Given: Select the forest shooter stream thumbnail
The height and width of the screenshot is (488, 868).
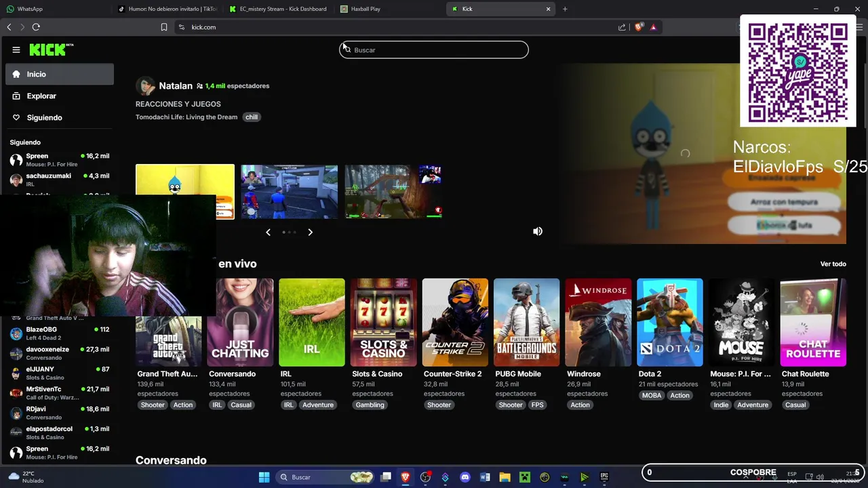Looking at the screenshot, I should [x=393, y=192].
